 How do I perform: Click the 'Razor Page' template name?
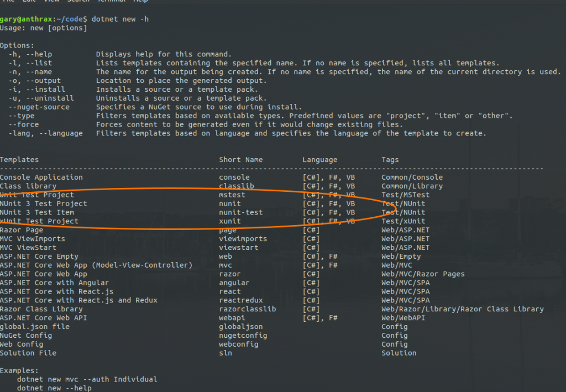[22, 230]
